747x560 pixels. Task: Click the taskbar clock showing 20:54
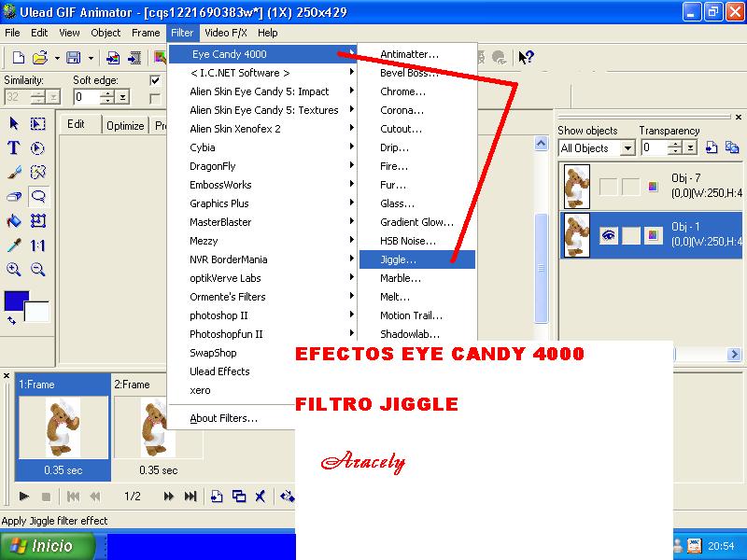click(x=721, y=546)
